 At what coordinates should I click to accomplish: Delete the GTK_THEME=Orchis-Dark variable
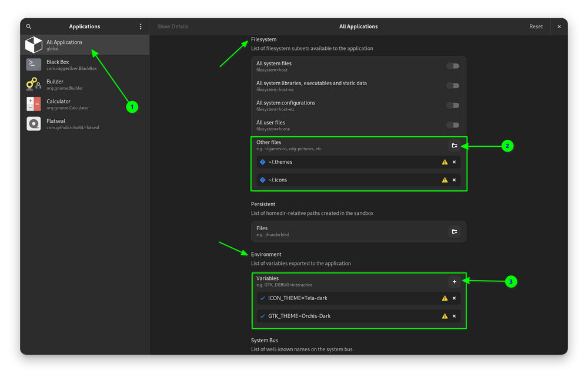point(454,316)
